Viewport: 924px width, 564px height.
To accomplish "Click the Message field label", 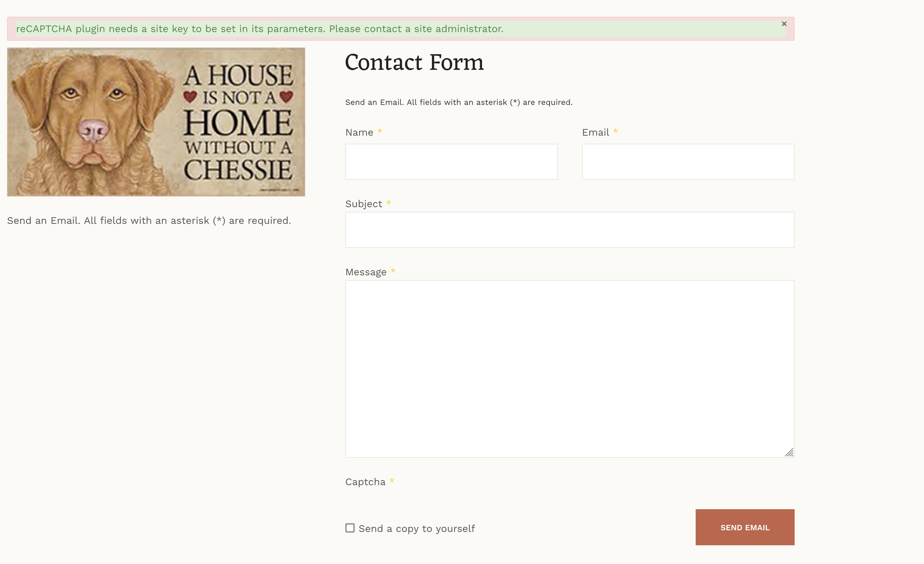I will 366,272.
